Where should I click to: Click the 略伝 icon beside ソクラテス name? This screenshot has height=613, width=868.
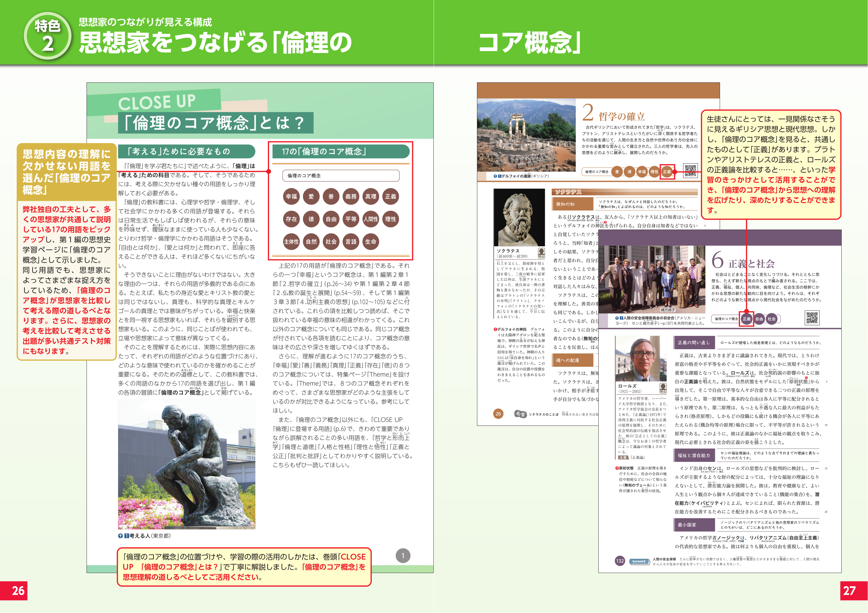pyautogui.click(x=541, y=253)
